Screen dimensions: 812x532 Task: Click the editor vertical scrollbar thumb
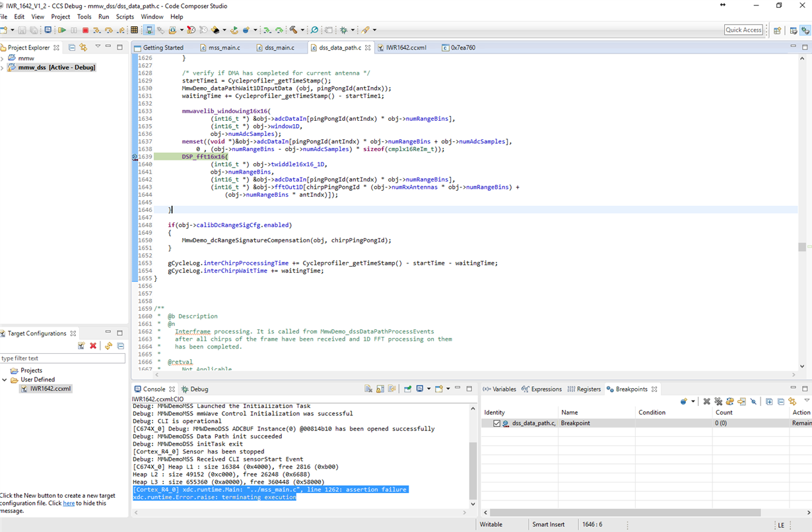802,247
